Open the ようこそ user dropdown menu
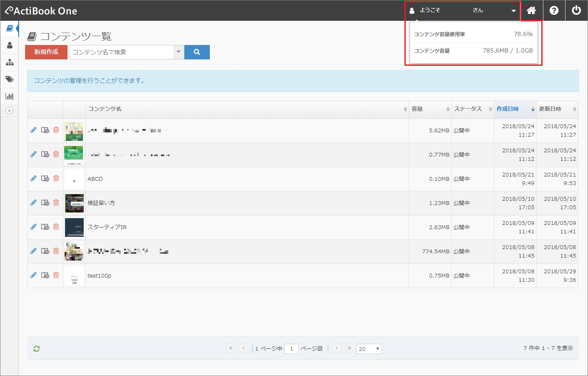 pos(463,11)
